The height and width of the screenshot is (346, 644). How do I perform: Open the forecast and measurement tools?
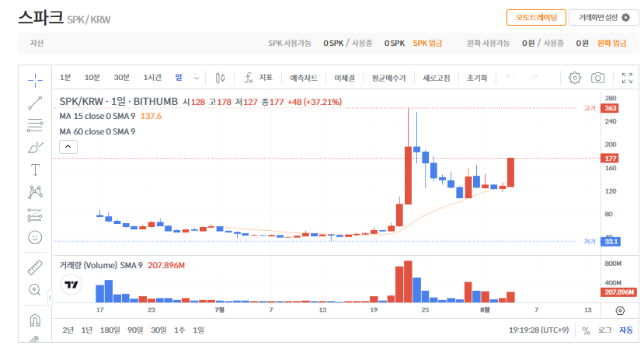[x=35, y=215]
